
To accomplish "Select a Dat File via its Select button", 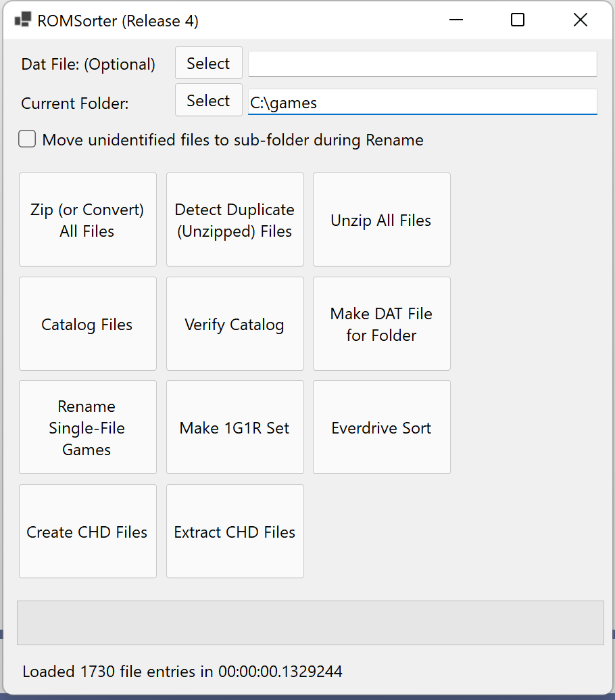I will 209,63.
